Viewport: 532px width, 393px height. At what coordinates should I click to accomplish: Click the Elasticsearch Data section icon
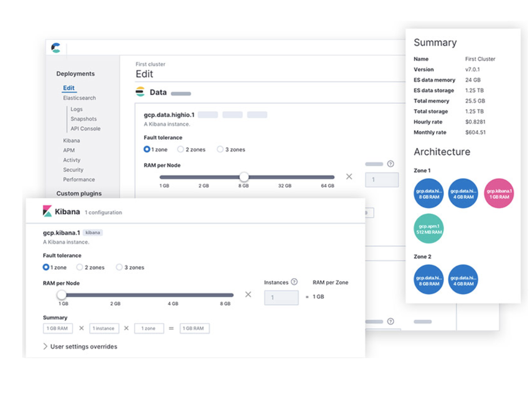140,92
